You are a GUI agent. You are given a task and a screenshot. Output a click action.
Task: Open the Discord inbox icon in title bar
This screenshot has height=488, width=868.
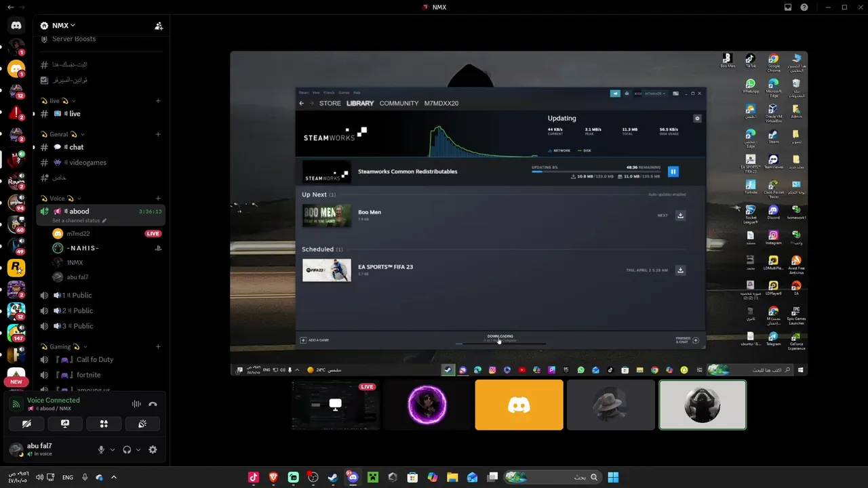pyautogui.click(x=788, y=7)
